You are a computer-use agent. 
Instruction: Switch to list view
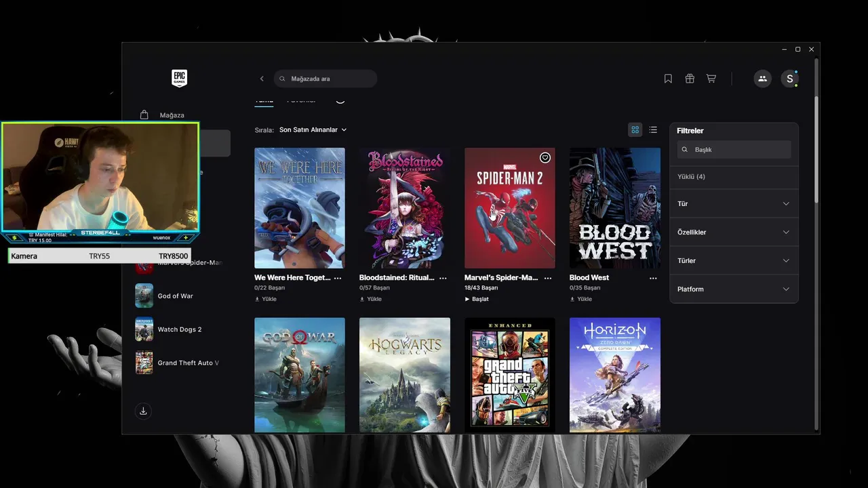click(x=653, y=129)
